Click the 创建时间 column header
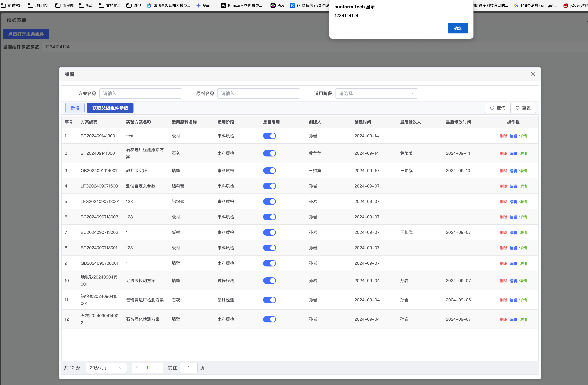Viewport: 588px width, 385px height. click(363, 122)
